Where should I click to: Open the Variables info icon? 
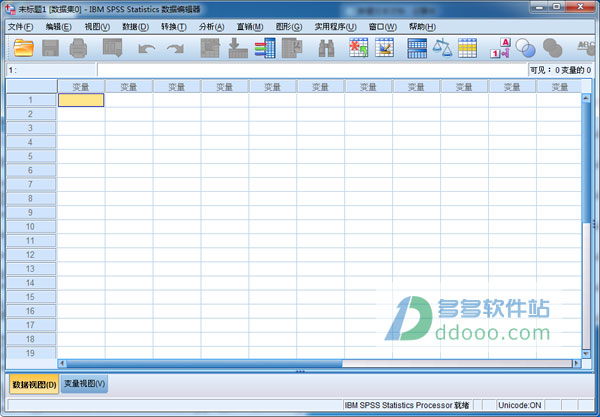[x=265, y=48]
